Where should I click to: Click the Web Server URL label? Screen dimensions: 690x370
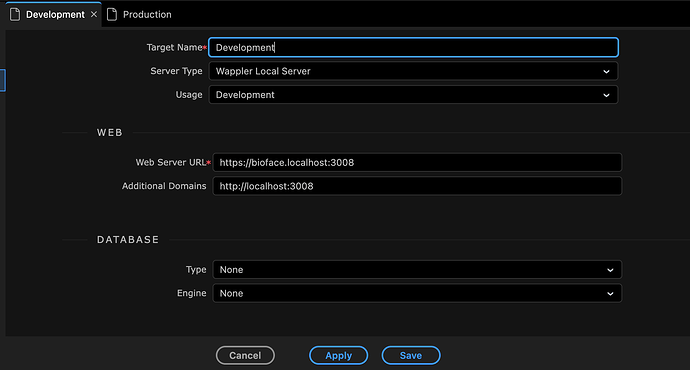(x=171, y=163)
